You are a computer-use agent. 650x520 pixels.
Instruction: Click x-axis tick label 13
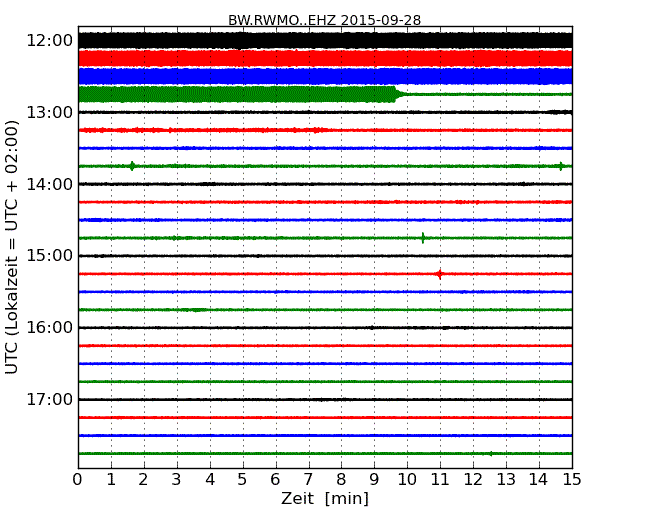pyautogui.click(x=506, y=480)
